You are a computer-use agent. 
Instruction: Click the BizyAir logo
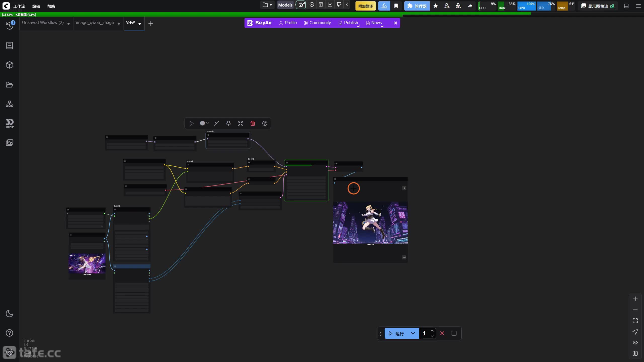pos(260,23)
